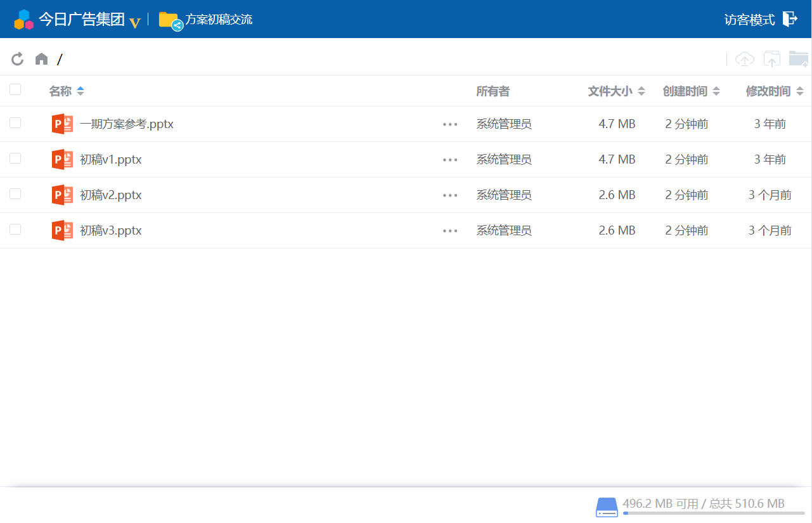Click 2 分钟前 created time of 初稿v3.pptx

click(x=686, y=231)
